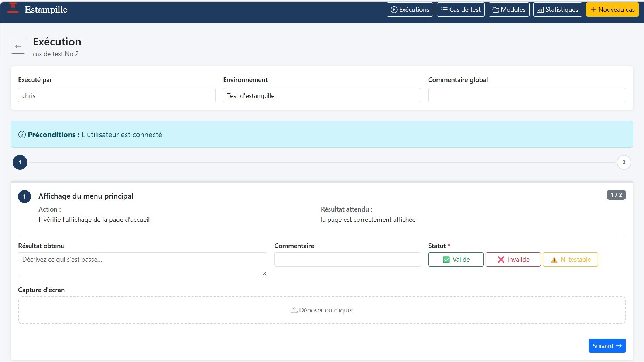Go back using the arrow button
Viewport: 644px width, 362px height.
pos(18,47)
